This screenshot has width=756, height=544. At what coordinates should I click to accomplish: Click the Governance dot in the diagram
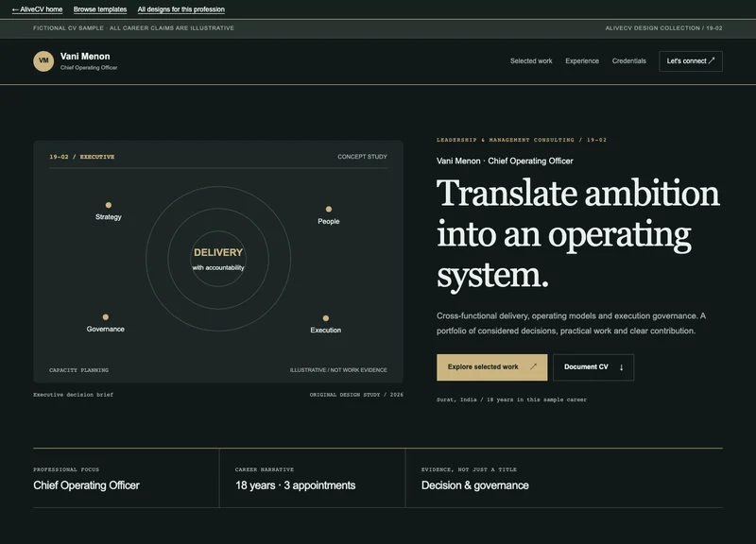click(x=106, y=317)
